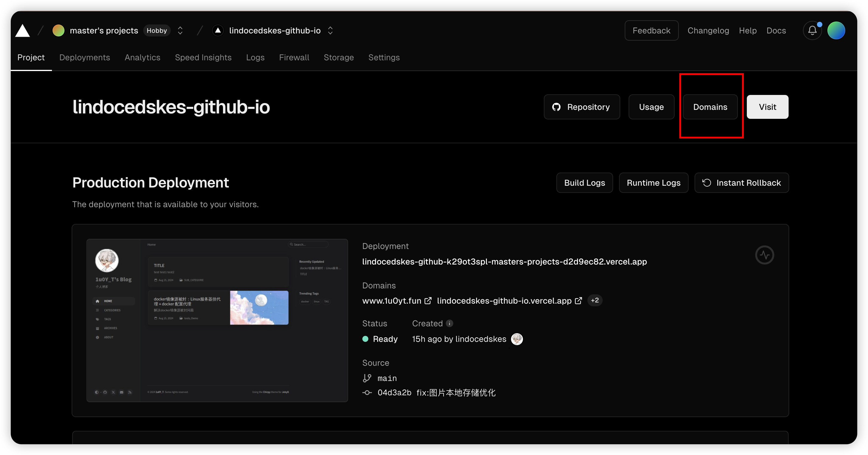Viewport: 868px width, 455px height.
Task: Open the user avatar menu
Action: (836, 31)
